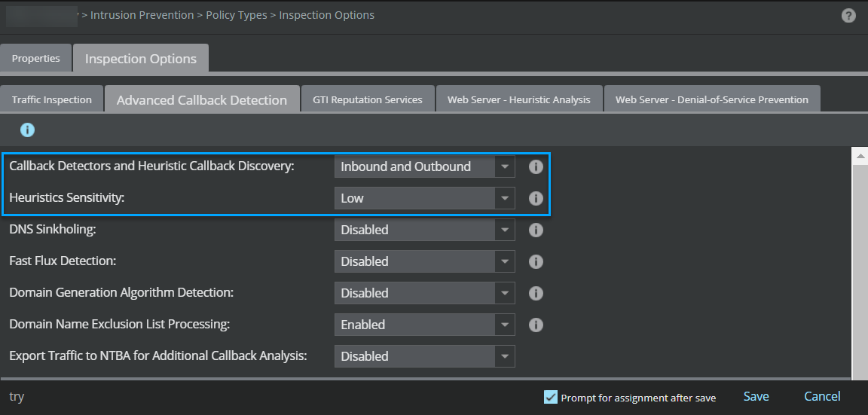Click the policy name 'try'
This screenshot has height=415, width=868.
tap(17, 397)
